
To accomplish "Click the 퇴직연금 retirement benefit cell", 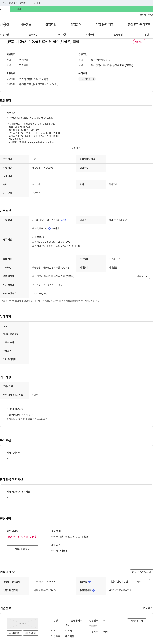I will pyautogui.click(x=113, y=267).
